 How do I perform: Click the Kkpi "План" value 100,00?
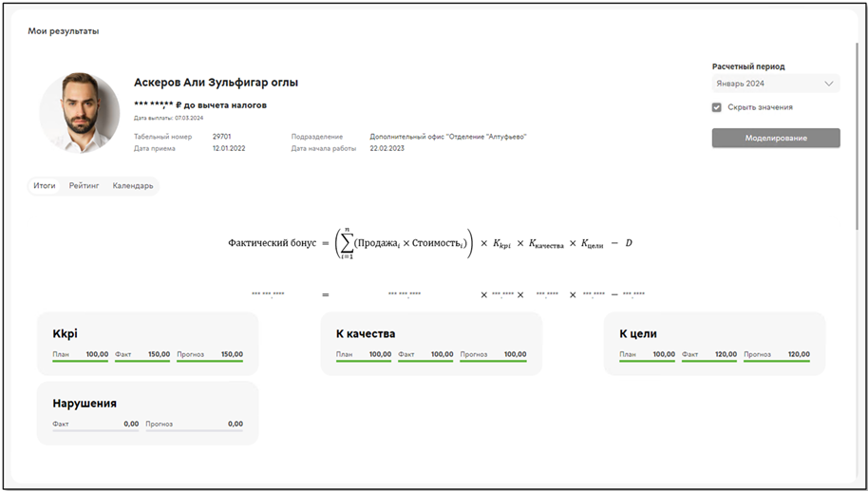coord(97,354)
